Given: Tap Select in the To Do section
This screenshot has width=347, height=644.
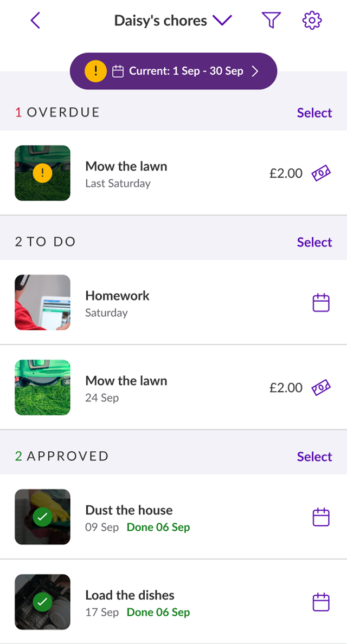Looking at the screenshot, I should click(x=314, y=242).
